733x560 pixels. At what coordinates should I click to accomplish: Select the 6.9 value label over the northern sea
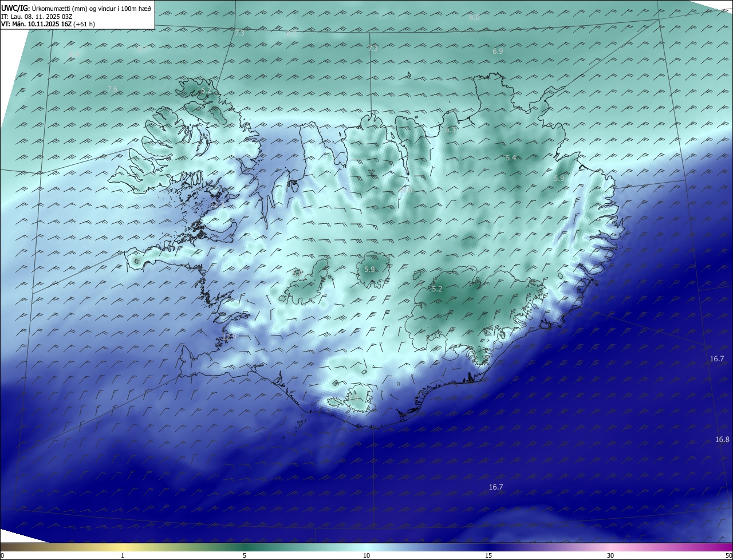pos(498,52)
